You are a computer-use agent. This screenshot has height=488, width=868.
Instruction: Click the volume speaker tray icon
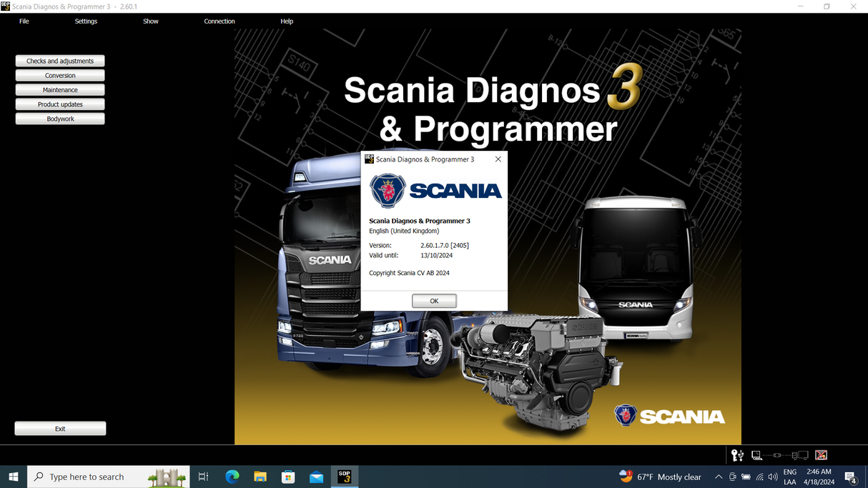[773, 477]
